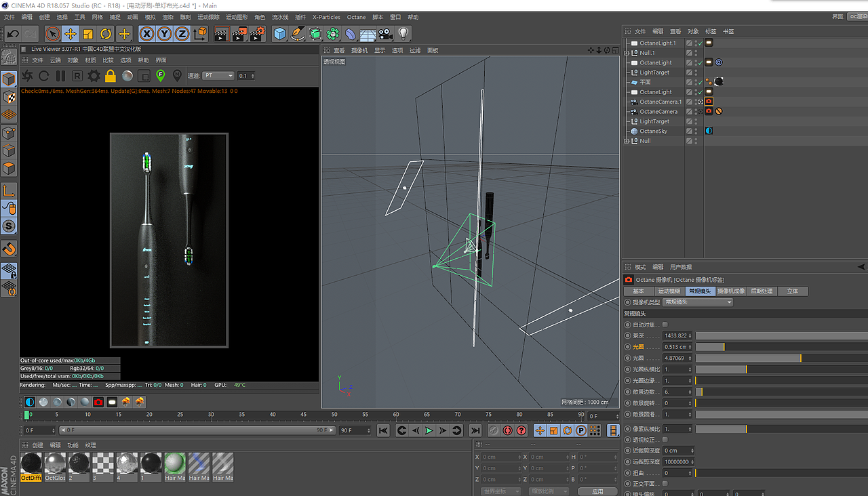Click the Live Viewer lock resolution icon
The height and width of the screenshot is (496, 868).
click(x=111, y=76)
